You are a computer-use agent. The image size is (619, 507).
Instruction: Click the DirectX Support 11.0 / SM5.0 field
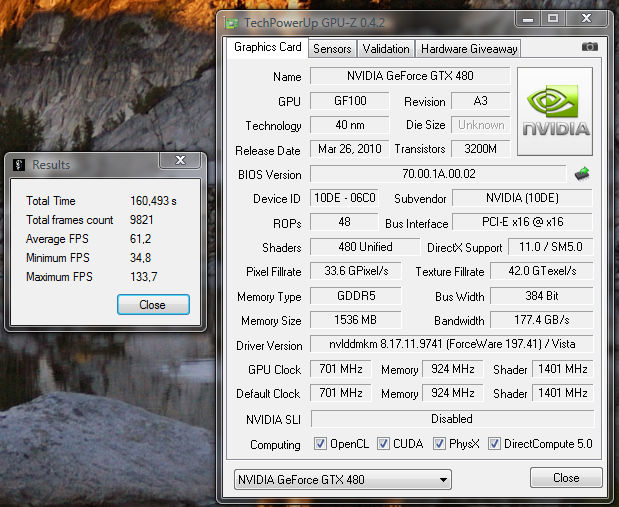[x=551, y=247]
